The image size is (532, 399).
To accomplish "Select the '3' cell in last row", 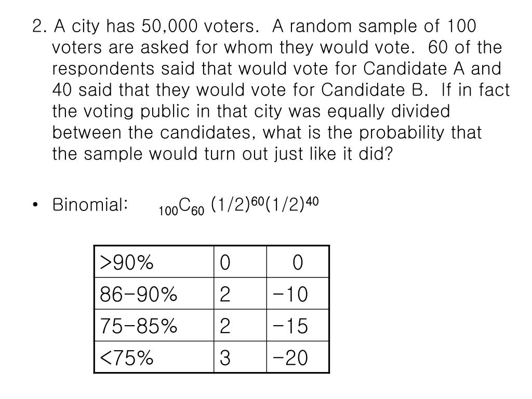I will point(240,357).
